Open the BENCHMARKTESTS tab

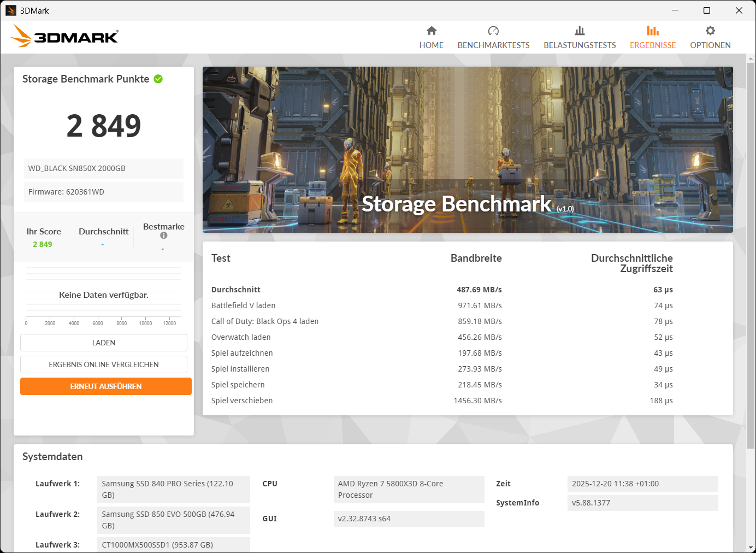tap(494, 37)
